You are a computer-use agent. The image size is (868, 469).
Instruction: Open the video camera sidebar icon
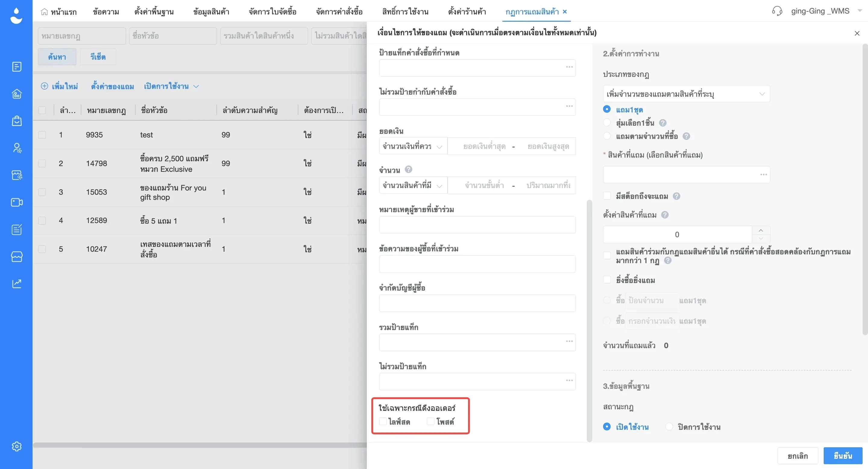(x=17, y=202)
